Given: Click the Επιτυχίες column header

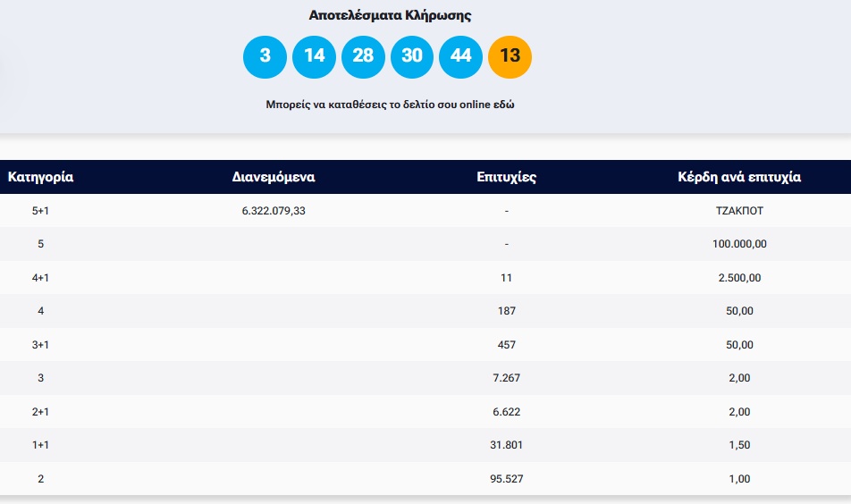Looking at the screenshot, I should pos(507,177).
